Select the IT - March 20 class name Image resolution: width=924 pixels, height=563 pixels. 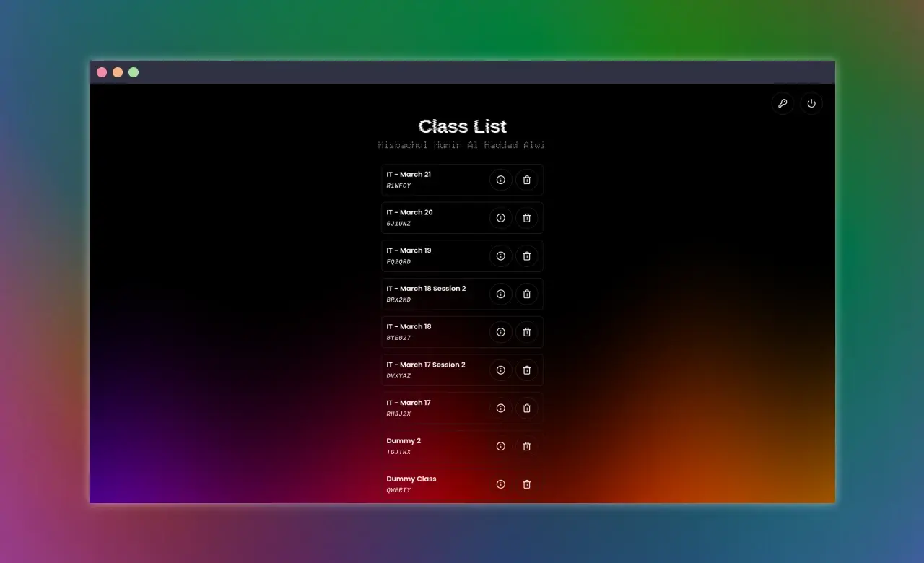click(x=409, y=212)
